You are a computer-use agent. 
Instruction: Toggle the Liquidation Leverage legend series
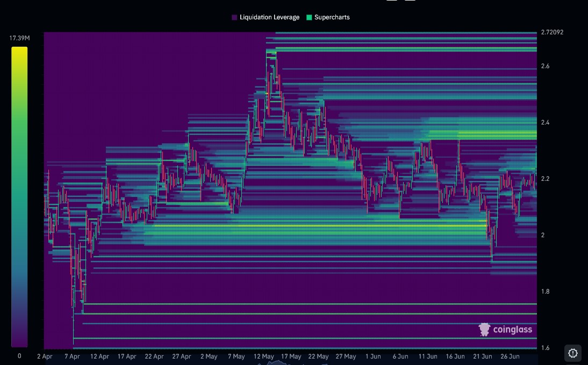[x=266, y=17]
